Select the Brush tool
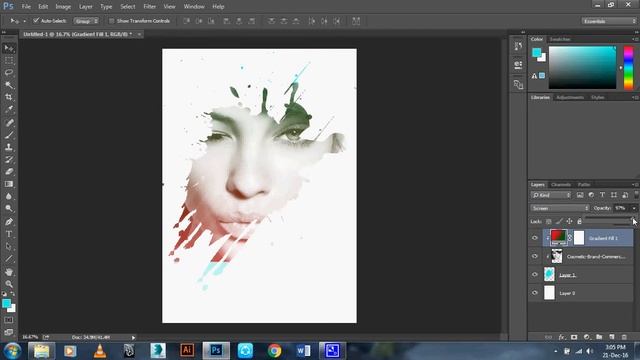Screen dimensions: 640x360 click(x=9, y=135)
